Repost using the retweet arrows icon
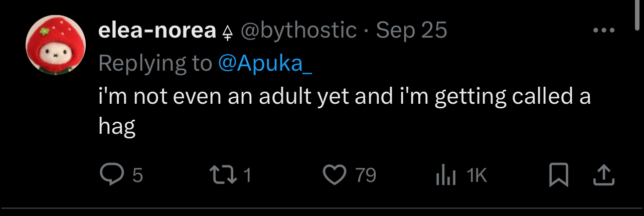The height and width of the screenshot is (216, 644). tap(223, 175)
